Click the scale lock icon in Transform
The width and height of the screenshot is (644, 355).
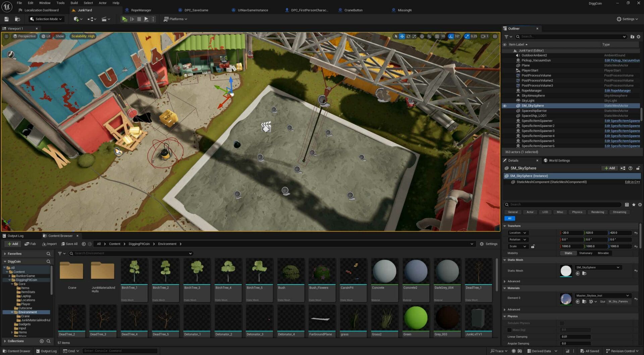pos(533,246)
